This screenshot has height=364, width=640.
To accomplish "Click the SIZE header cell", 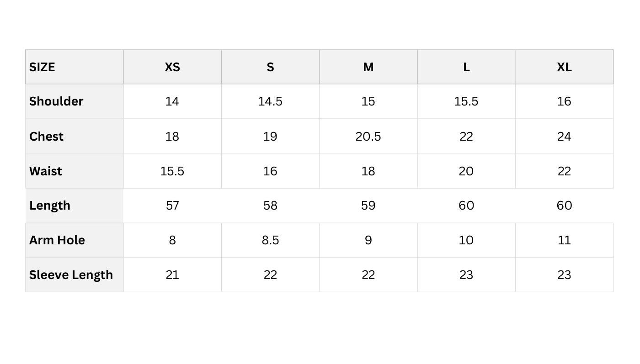I will 42,67.
